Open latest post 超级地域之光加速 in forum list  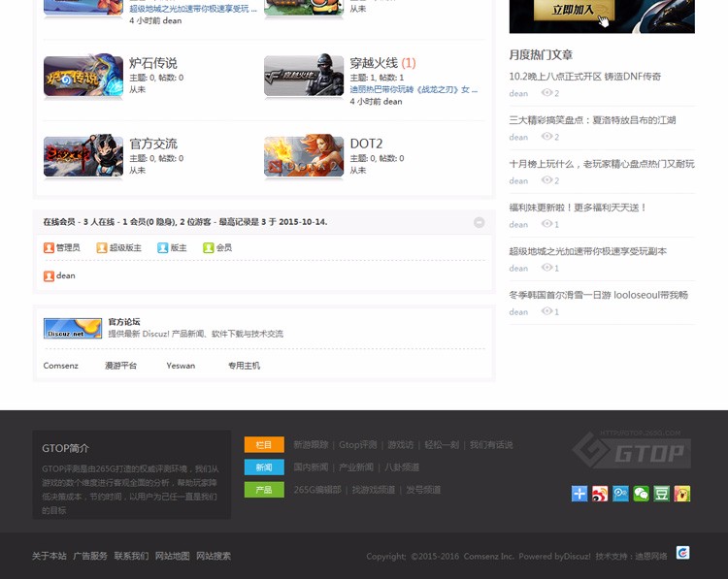[193, 9]
